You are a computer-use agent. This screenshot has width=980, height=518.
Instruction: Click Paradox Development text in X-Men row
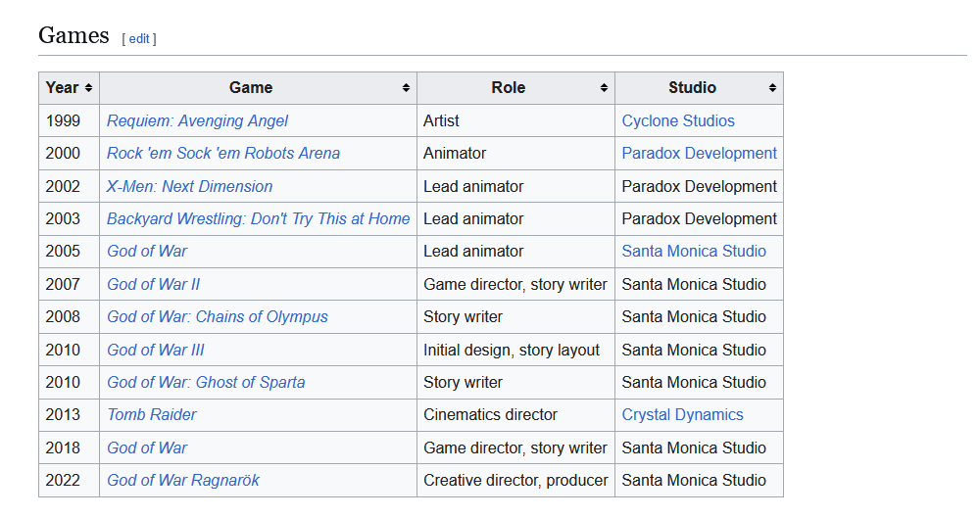[700, 186]
